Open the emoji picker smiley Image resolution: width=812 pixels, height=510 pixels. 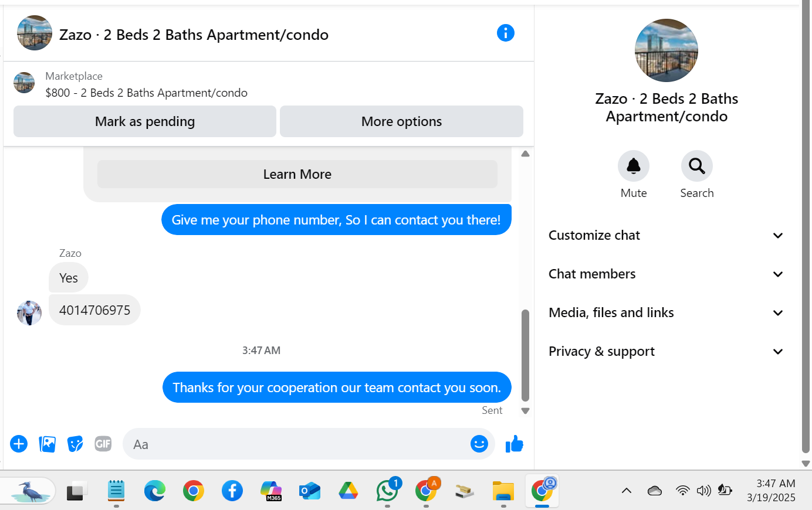pos(479,444)
